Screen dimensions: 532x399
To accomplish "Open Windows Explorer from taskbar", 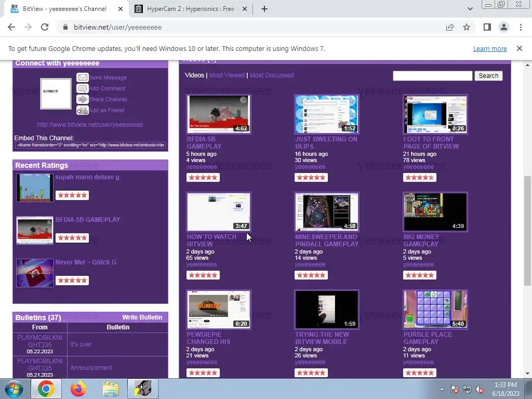I will click(111, 389).
